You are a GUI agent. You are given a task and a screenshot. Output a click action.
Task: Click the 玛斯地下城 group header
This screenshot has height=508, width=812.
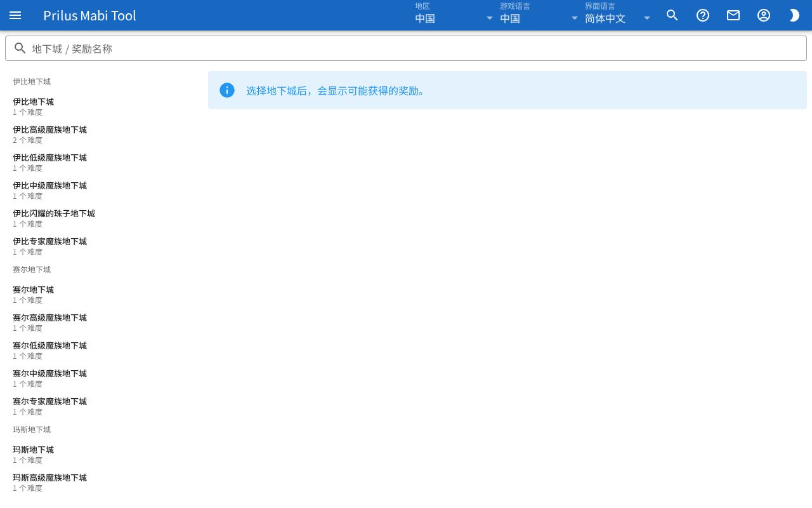tap(32, 430)
